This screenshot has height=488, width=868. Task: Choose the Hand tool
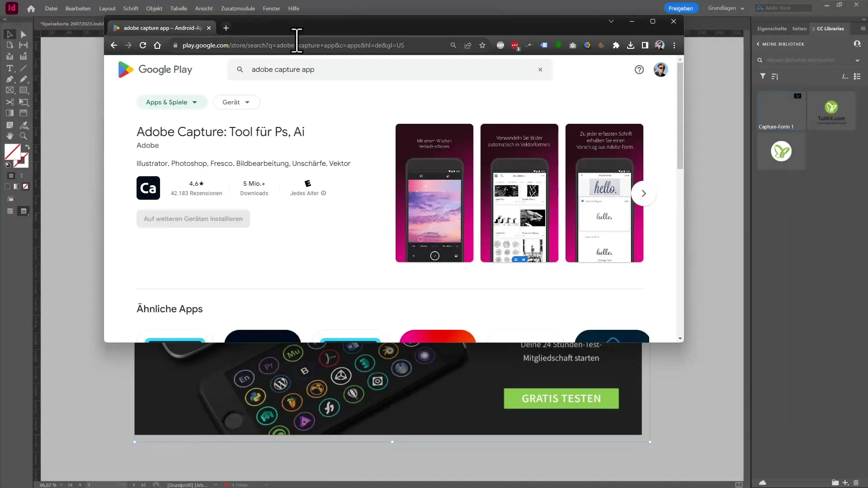pos(9,136)
